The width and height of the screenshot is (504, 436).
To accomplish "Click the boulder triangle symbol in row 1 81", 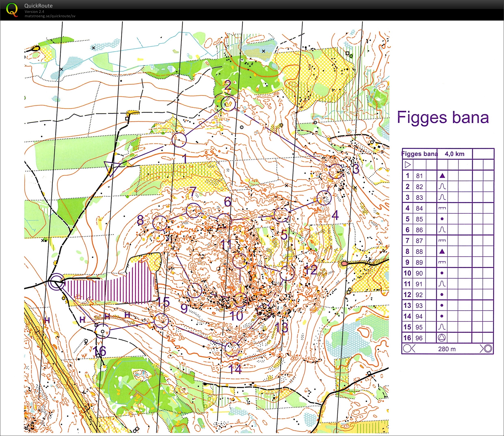I will pyautogui.click(x=442, y=176).
